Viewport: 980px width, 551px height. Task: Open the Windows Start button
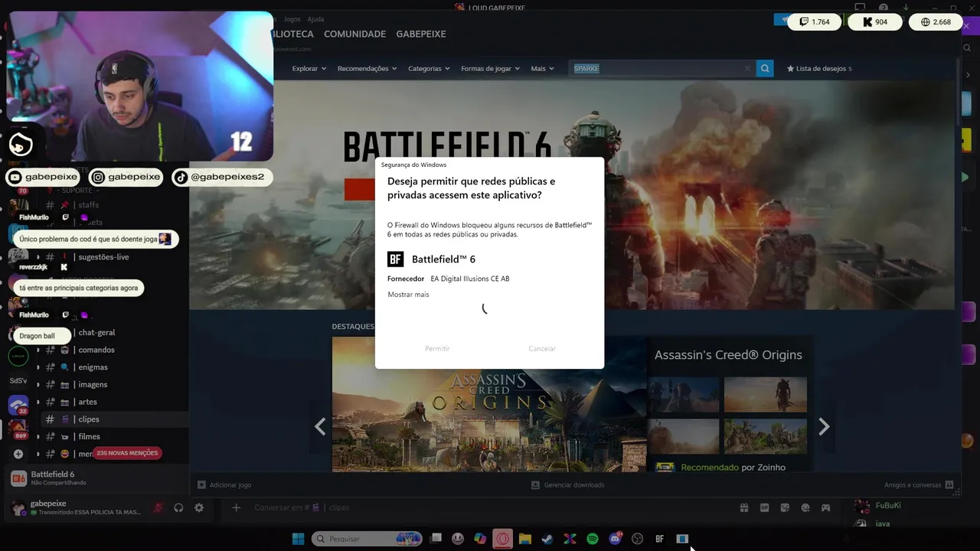299,539
